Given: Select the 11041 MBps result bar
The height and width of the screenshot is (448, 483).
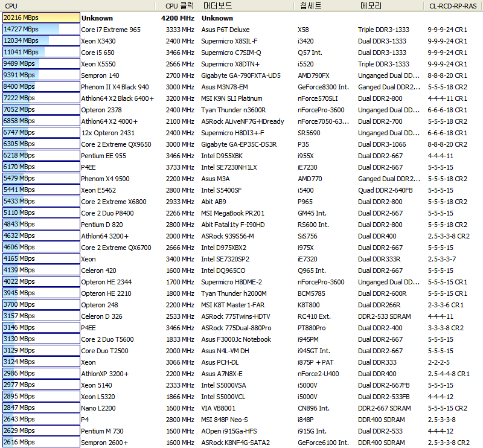Looking at the screenshot, I should point(41,52).
